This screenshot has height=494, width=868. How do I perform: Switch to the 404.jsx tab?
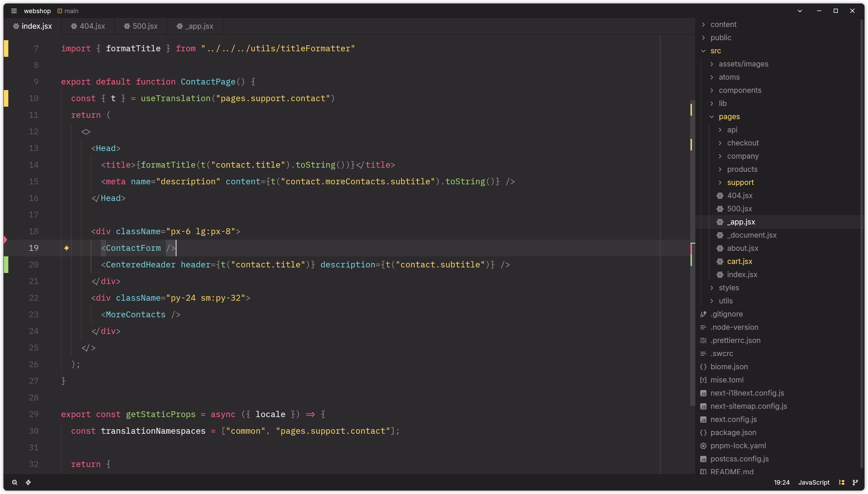pos(88,26)
